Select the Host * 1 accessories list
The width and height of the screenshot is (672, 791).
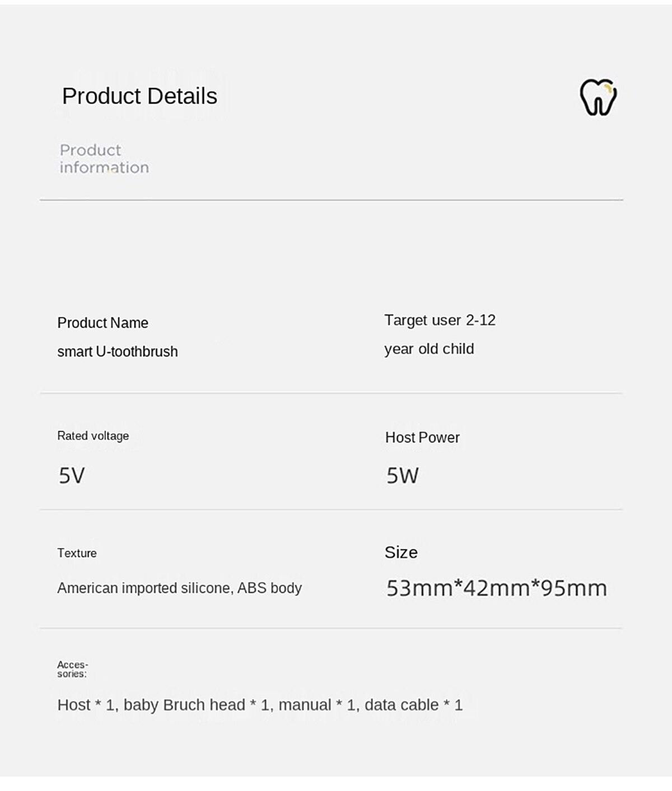pos(260,704)
